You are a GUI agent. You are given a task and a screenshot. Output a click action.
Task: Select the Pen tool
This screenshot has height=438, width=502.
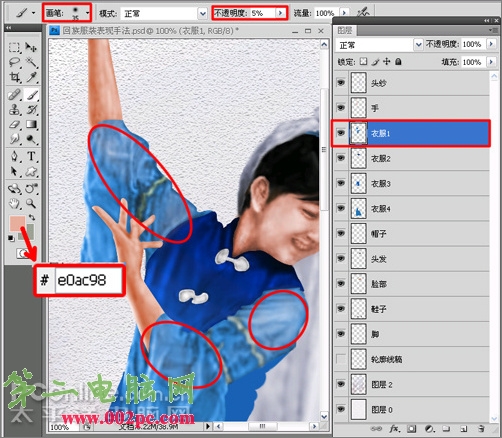point(14,156)
